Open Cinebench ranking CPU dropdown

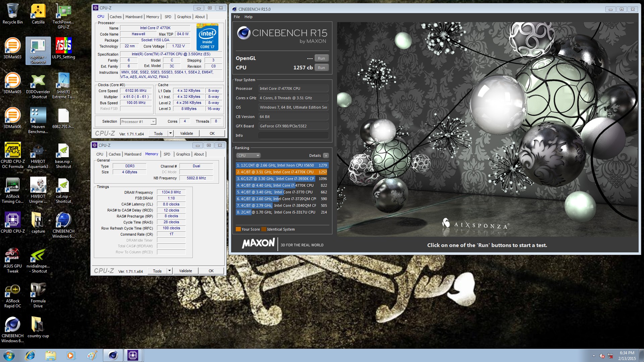pos(248,156)
